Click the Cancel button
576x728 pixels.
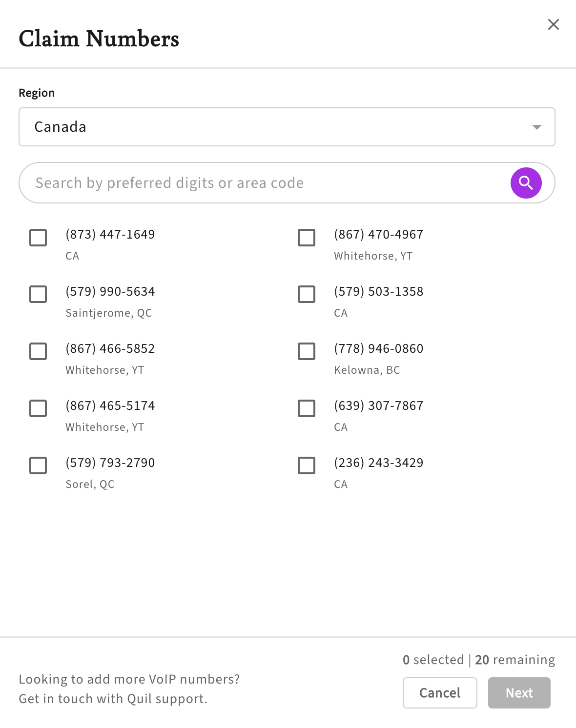pos(440,693)
